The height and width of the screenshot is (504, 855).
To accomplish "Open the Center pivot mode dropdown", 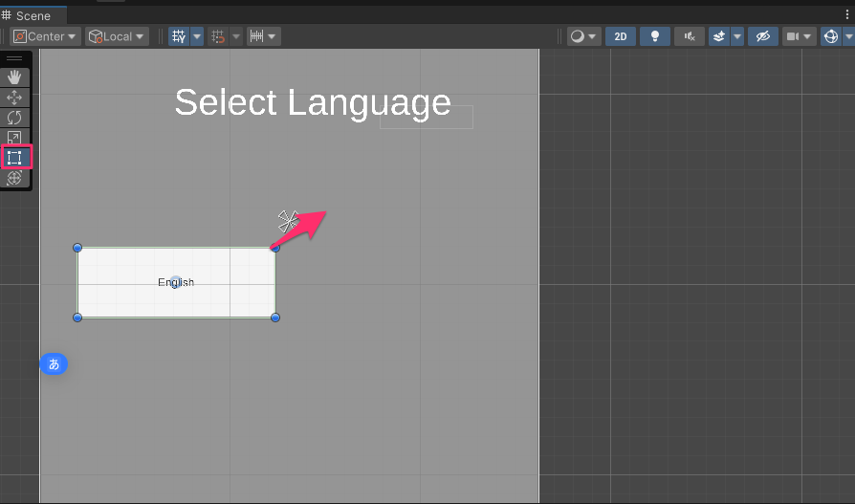I will 46,36.
